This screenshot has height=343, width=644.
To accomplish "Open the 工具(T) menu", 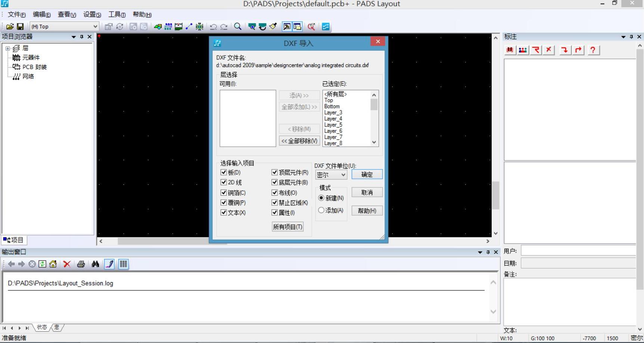I will coord(117,15).
